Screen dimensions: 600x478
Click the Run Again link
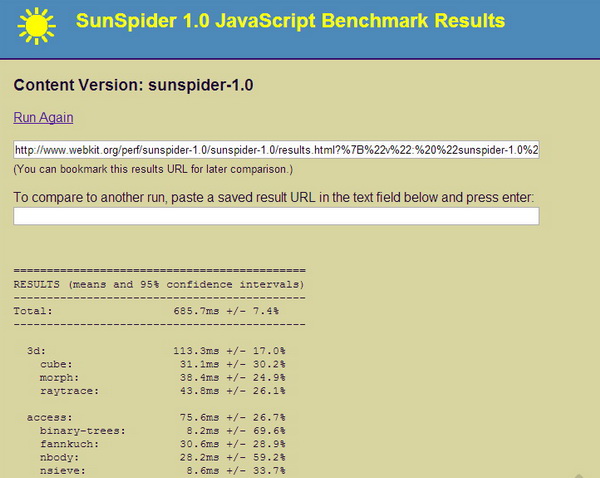tap(43, 117)
